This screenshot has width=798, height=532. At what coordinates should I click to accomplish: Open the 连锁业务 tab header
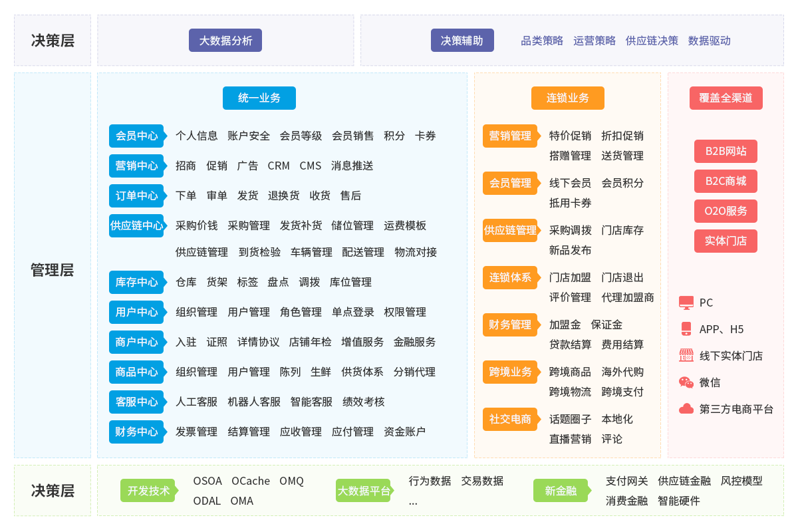coord(567,98)
